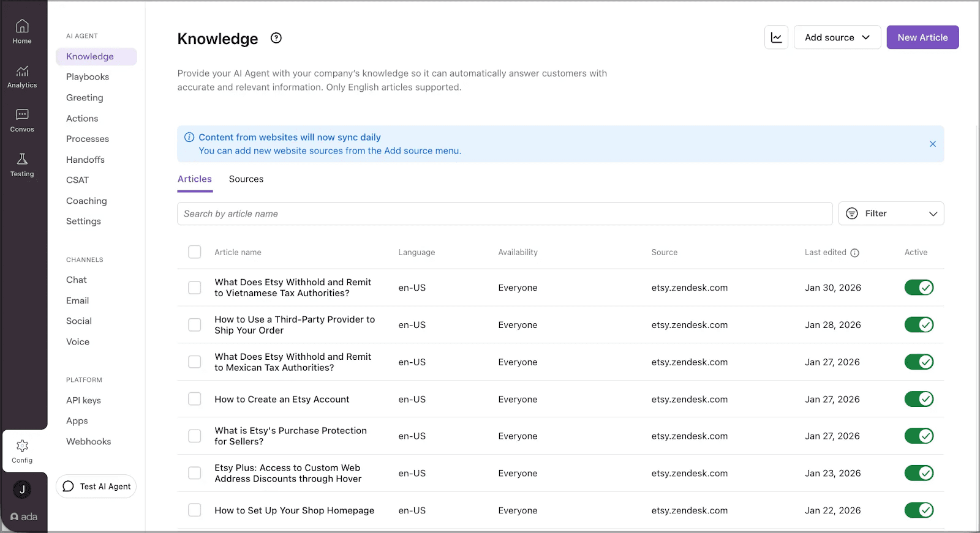This screenshot has width=980, height=533.
Task: Check the How to Set Up Your Shop Homepage row
Action: pos(195,510)
